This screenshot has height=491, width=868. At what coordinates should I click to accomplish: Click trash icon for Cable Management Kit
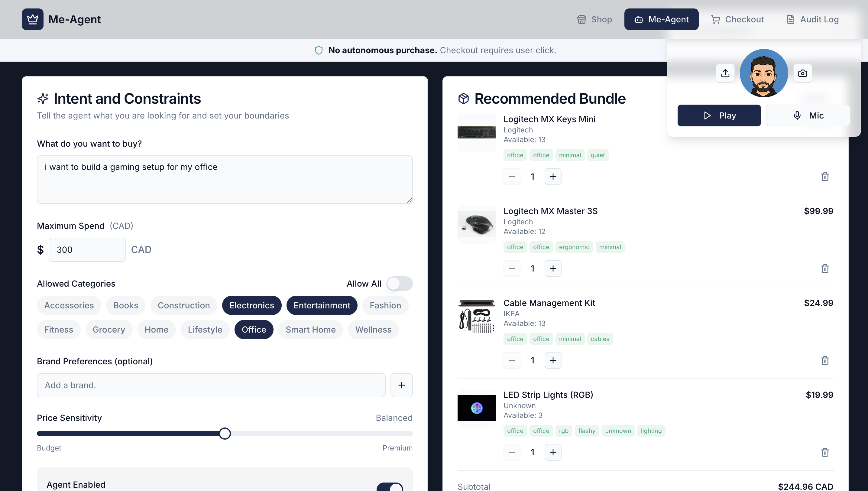824,360
